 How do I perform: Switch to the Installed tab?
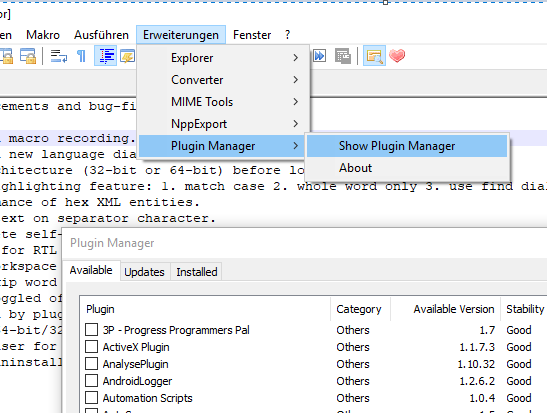point(197,272)
